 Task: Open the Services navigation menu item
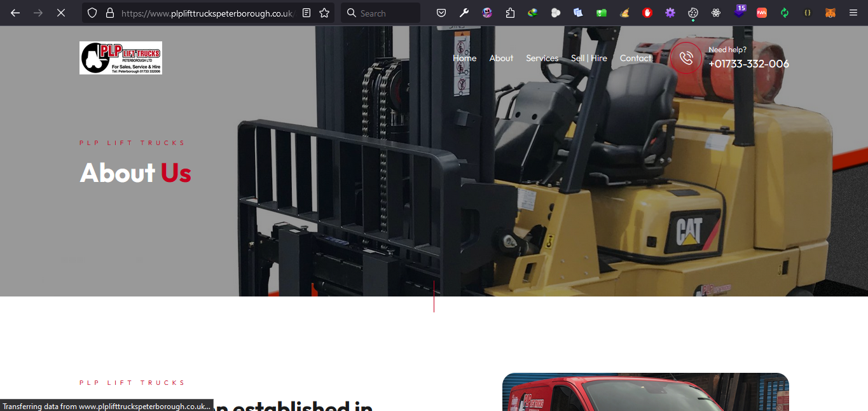[542, 58]
